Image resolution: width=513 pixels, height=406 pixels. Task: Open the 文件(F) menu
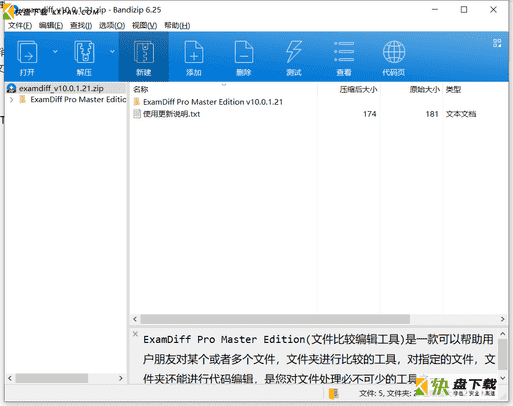point(20,26)
